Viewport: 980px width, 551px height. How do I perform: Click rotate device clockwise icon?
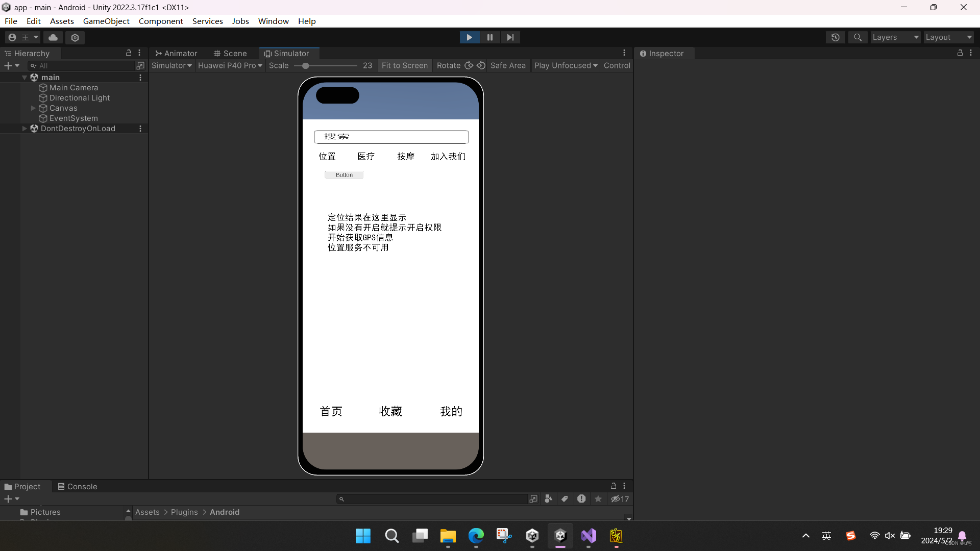[x=469, y=65]
